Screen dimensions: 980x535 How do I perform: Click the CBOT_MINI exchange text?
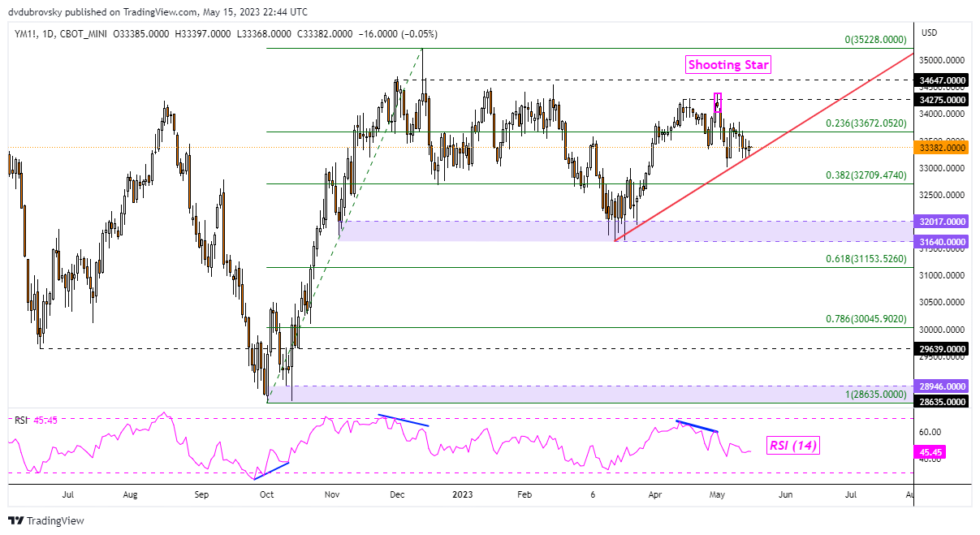[x=83, y=34]
